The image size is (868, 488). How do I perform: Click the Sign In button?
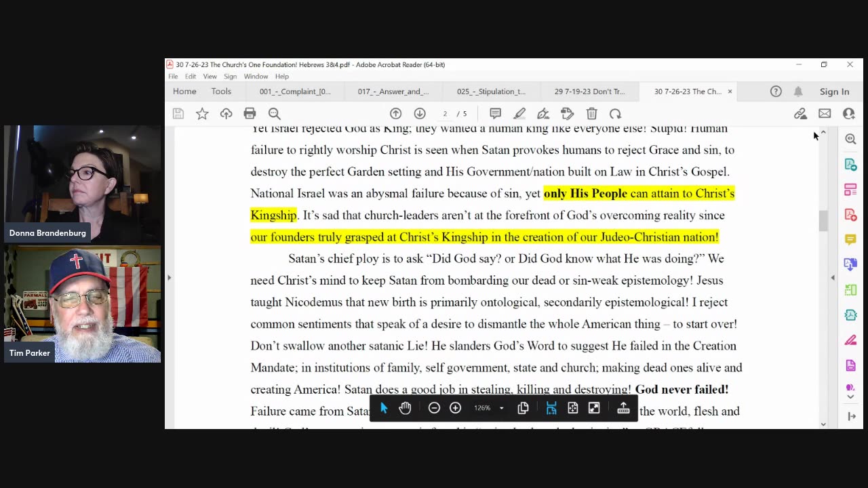point(834,91)
